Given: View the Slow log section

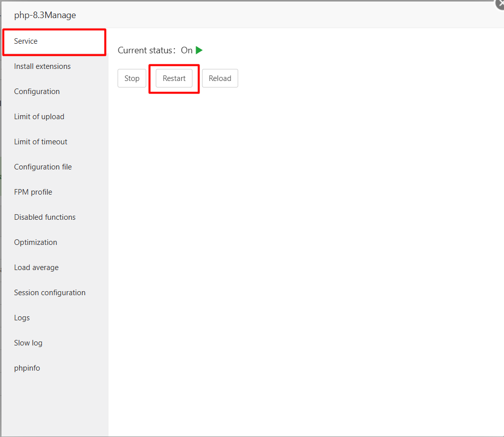Looking at the screenshot, I should [x=28, y=342].
